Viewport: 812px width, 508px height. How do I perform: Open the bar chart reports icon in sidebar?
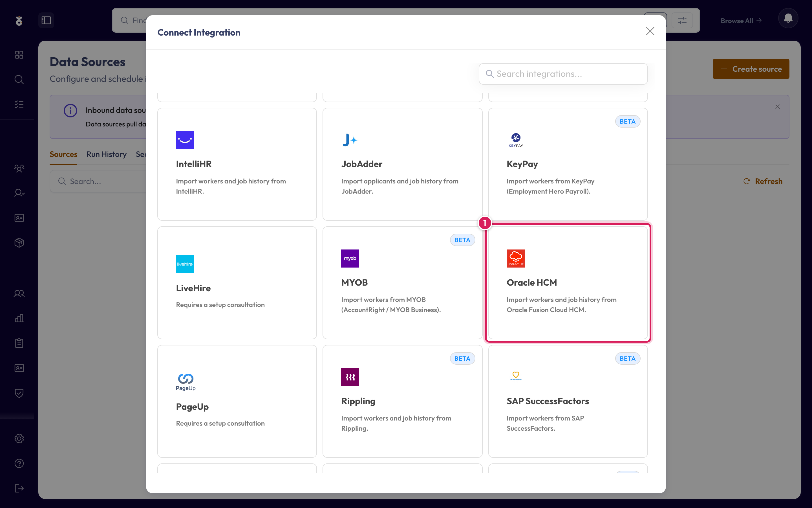point(19,318)
